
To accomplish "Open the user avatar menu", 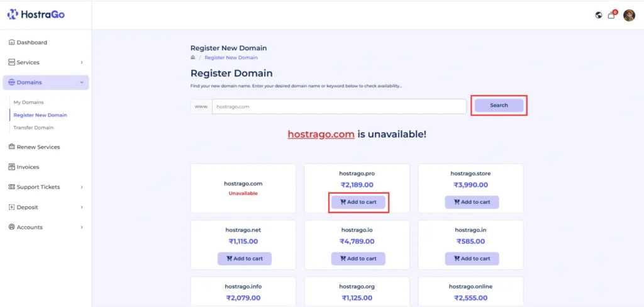I will (629, 15).
